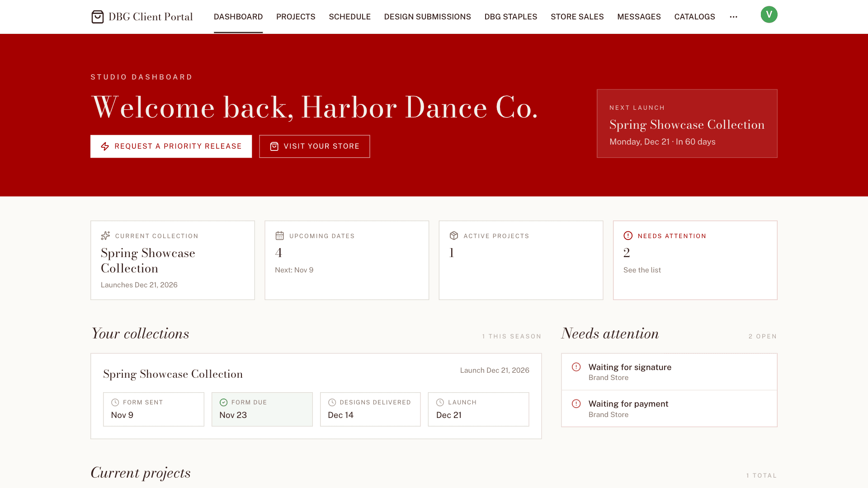
Task: Click alert icon next to Waiting for signature
Action: point(576,367)
